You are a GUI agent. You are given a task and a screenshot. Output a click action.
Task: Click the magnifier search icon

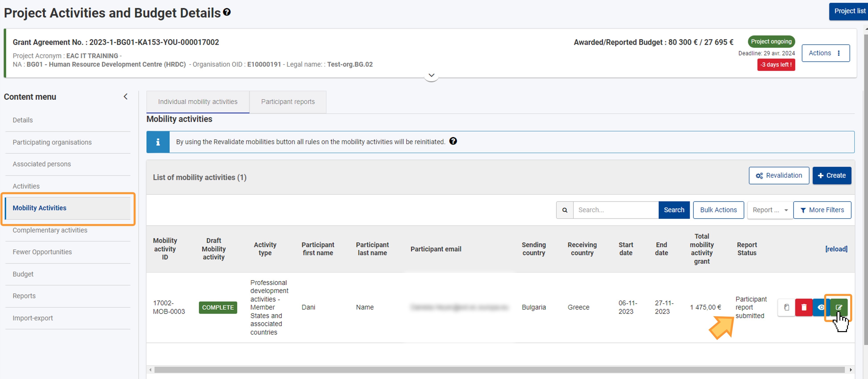point(564,210)
